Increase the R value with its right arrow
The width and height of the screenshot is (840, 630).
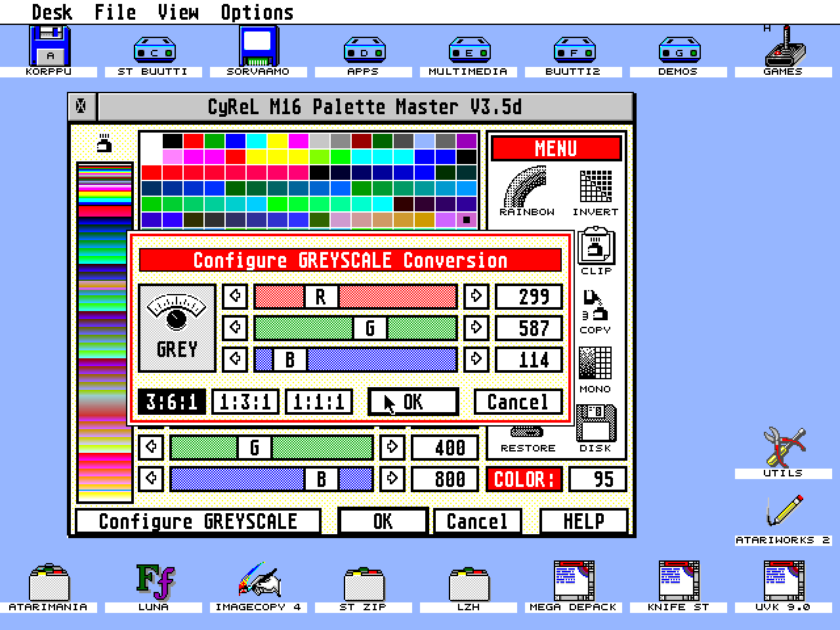476,297
